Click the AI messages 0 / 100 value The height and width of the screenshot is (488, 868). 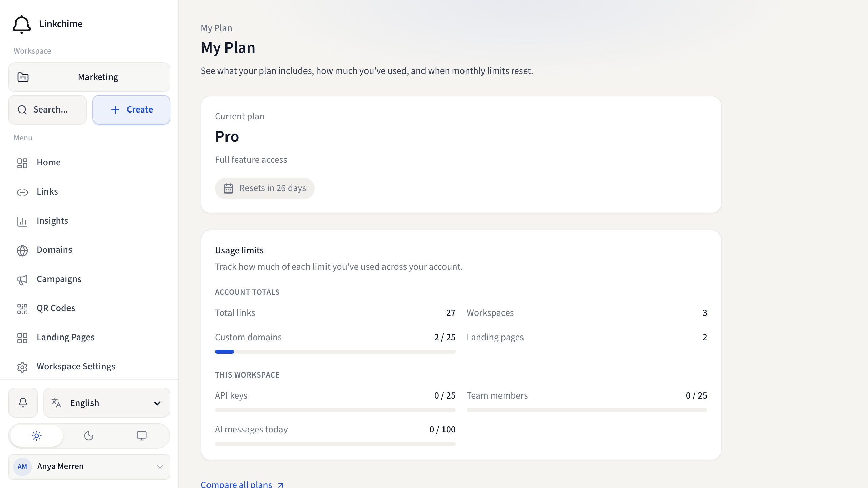point(442,429)
